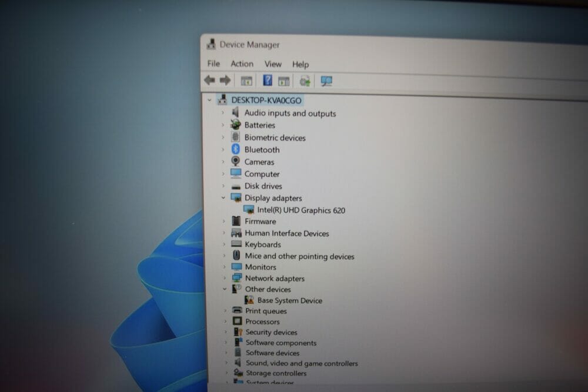Screen dimensions: 588x392
Task: Select the Computer label
Action: point(262,174)
